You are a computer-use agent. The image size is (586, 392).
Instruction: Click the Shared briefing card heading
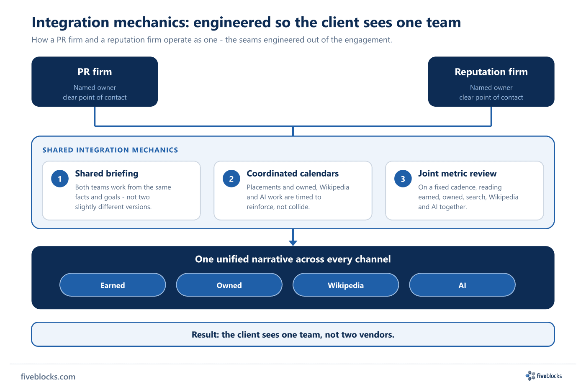click(107, 174)
